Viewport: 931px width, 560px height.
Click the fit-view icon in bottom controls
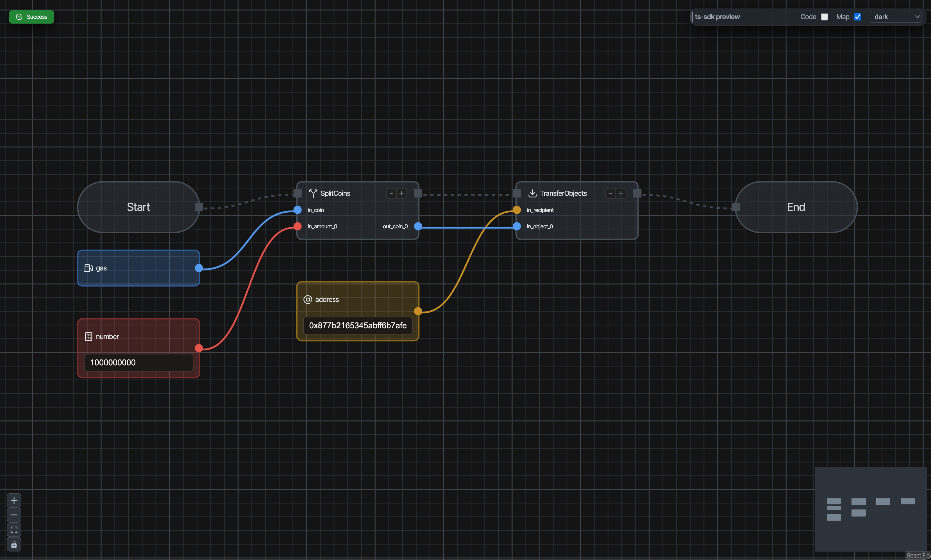coord(14,529)
